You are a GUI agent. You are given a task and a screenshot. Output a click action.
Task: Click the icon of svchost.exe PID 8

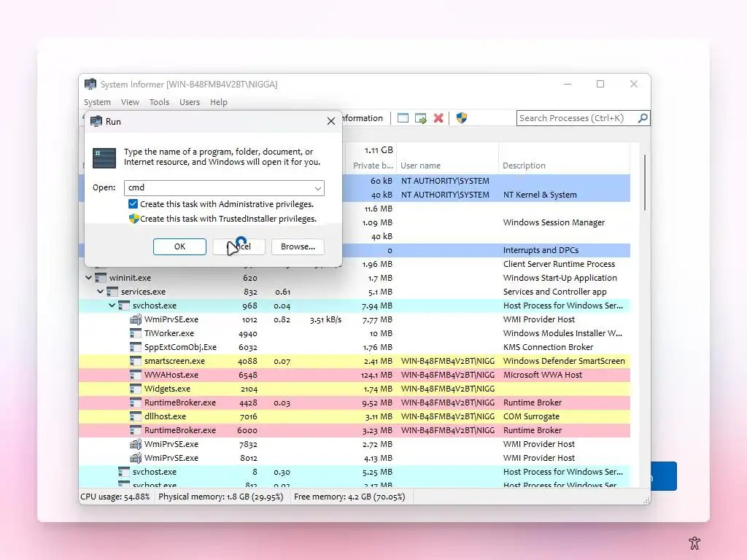point(124,472)
